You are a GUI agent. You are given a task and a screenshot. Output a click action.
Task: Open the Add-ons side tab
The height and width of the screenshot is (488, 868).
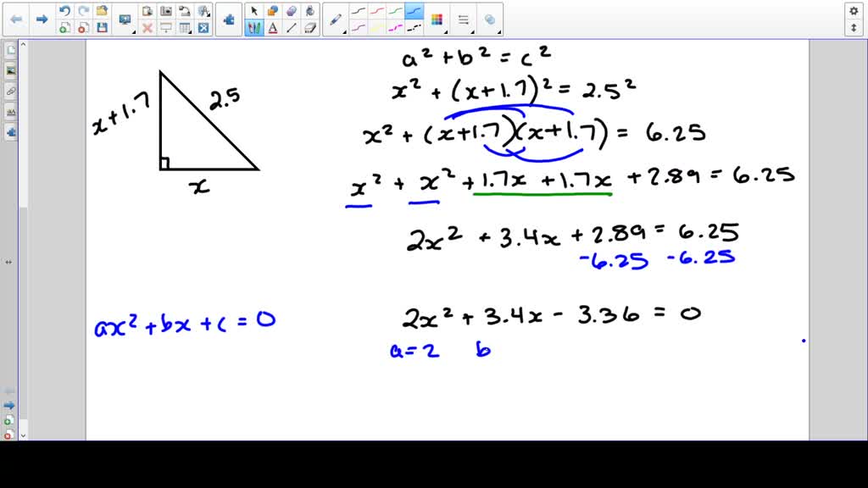(x=10, y=133)
